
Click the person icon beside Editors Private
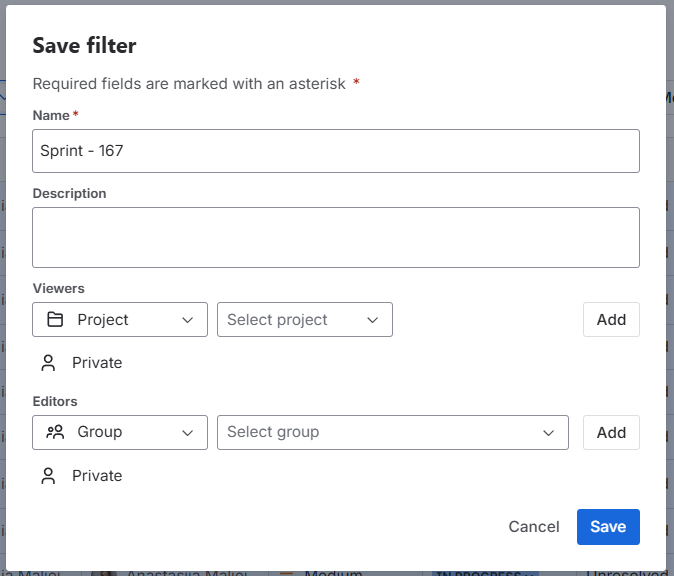(48, 476)
